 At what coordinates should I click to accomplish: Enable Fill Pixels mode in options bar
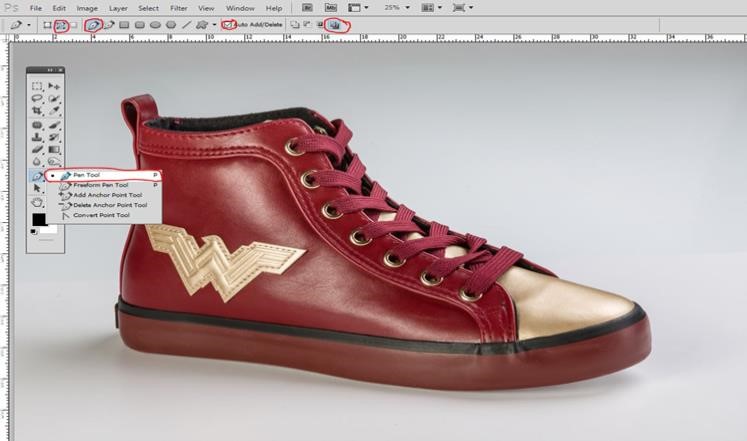(73, 25)
